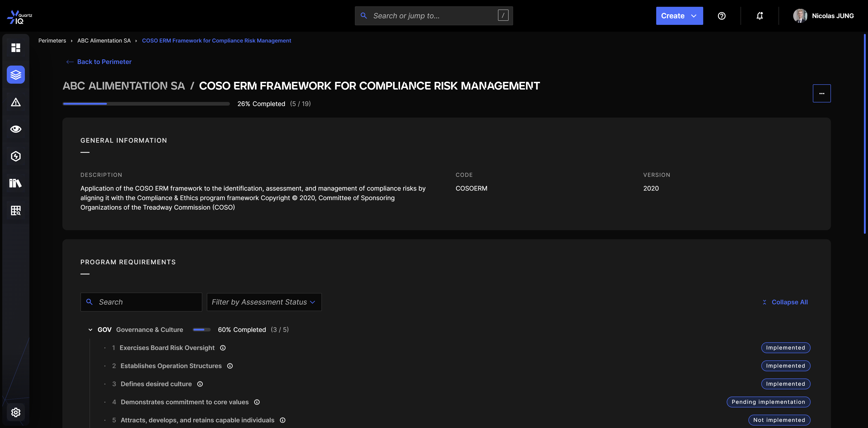Show info for Exercises Board Risk Oversight
The width and height of the screenshot is (868, 428).
tap(223, 348)
